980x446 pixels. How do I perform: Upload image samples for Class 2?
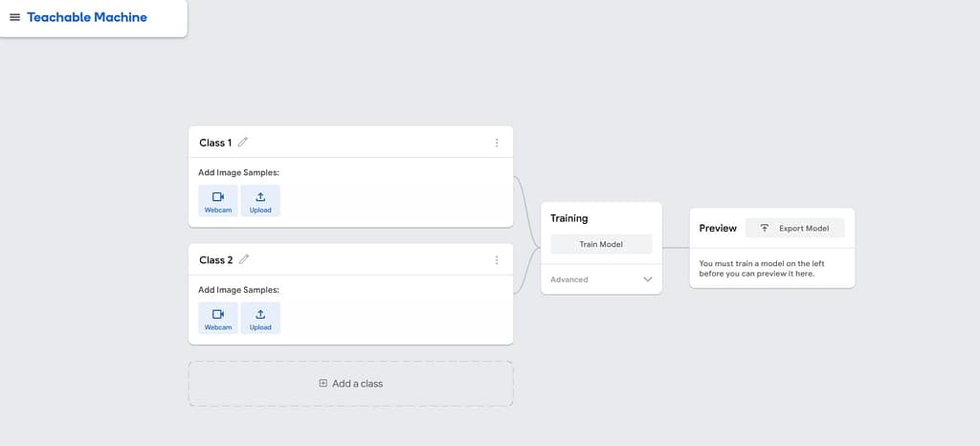pos(260,318)
